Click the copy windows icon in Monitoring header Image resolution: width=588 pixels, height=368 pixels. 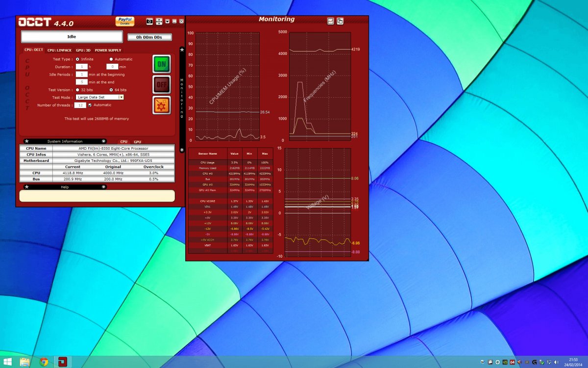pos(340,21)
